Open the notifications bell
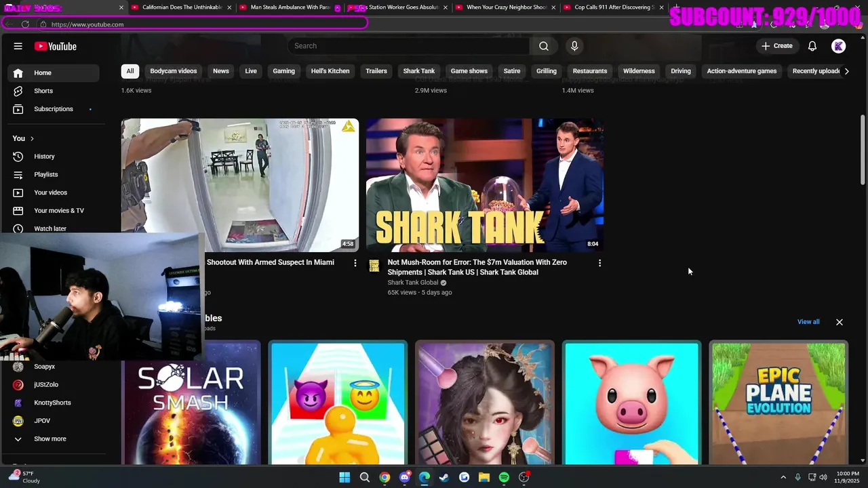868x488 pixels. (812, 46)
